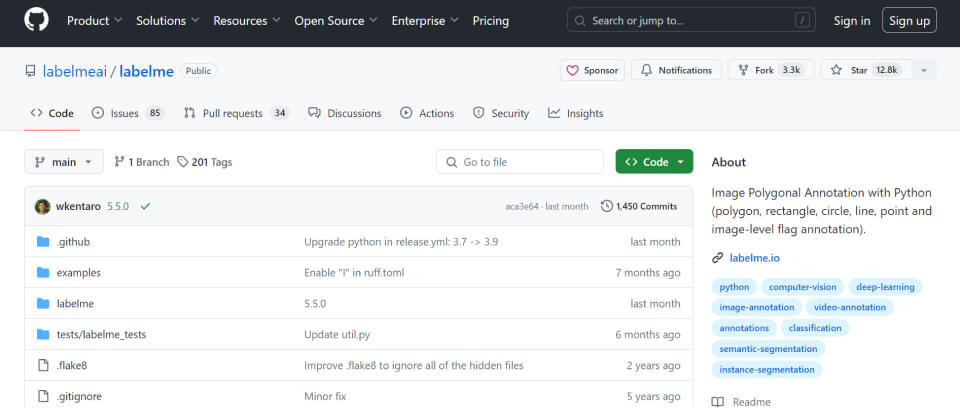Click the Sponsor heart button
The width and height of the screenshot is (960, 408).
[x=593, y=70]
